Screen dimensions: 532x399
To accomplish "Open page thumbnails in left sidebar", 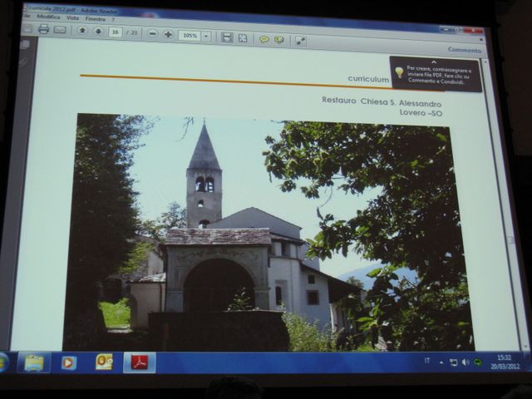I will coord(25,44).
